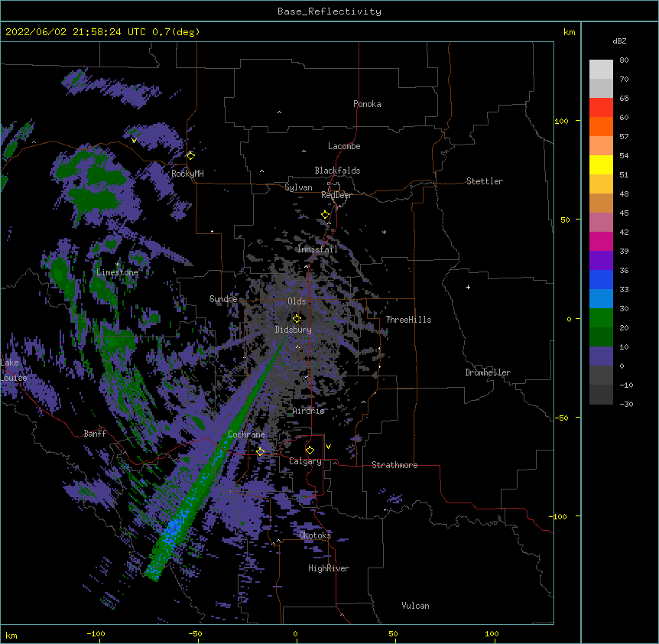Select the 42 dBZ magenta legend swatch
This screenshot has width=659, height=644.
click(x=601, y=241)
